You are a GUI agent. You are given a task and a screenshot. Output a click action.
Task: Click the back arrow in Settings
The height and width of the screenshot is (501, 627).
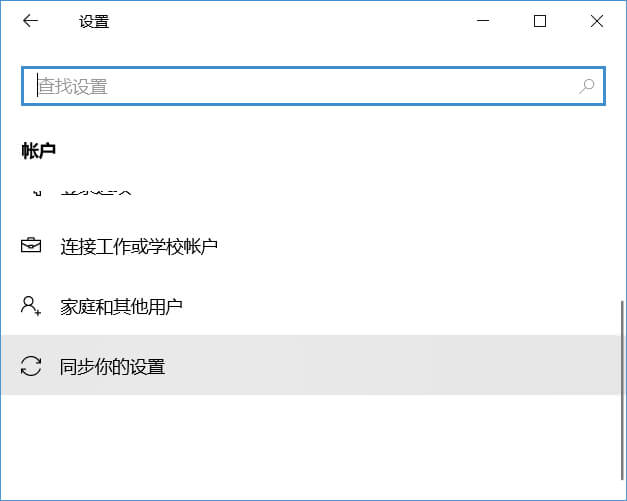30,21
